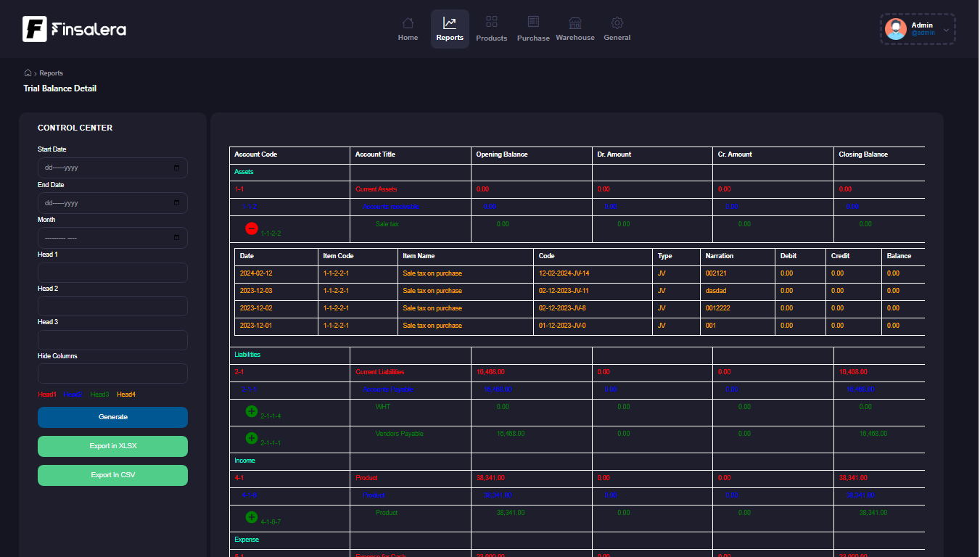Open the General settings navigation item
Image resolution: width=980 pixels, height=557 pixels.
pos(617,29)
